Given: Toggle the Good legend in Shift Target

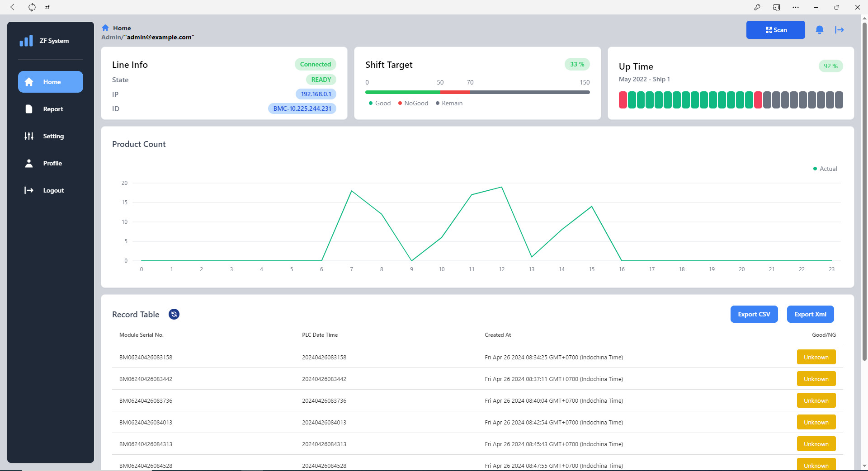Looking at the screenshot, I should 380,103.
